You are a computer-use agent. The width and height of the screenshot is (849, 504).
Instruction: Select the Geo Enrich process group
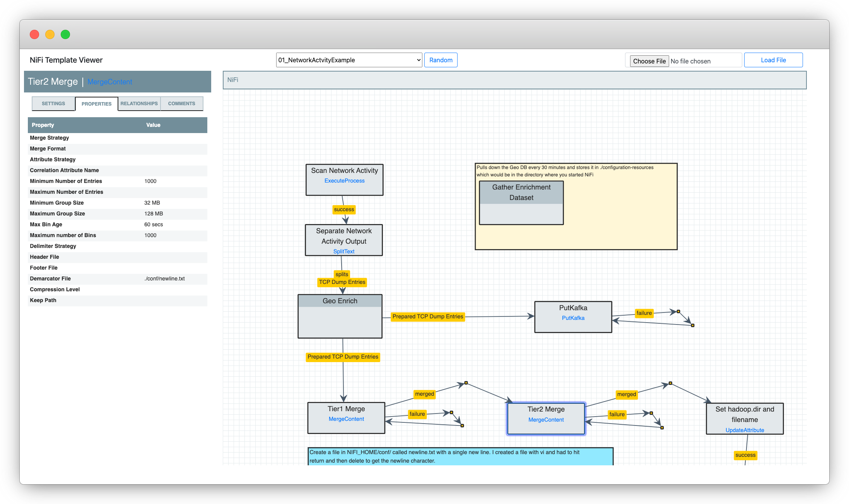point(340,316)
